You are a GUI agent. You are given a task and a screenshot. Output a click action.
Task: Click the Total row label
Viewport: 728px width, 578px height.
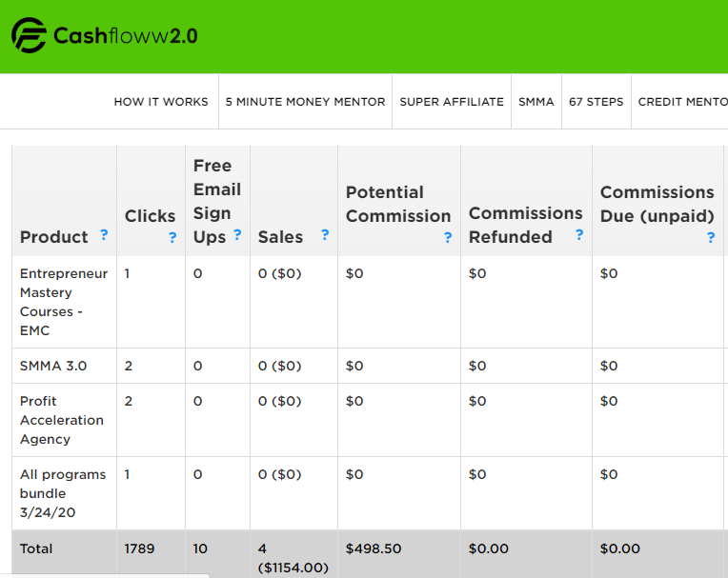point(36,548)
